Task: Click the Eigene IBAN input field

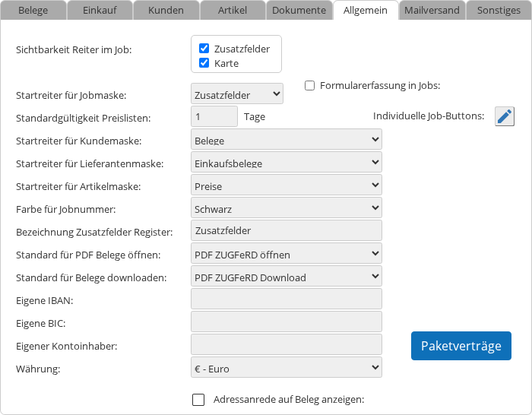Action: [286, 299]
